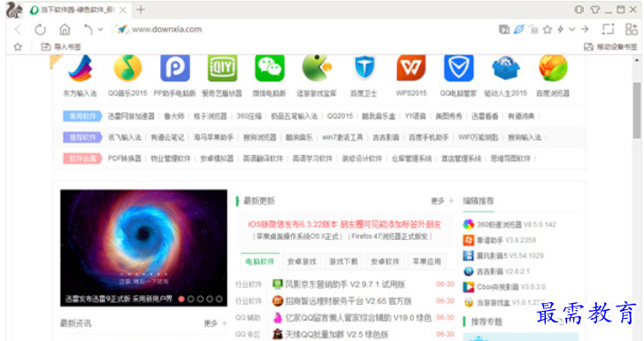Open the green Pac-Man game treasure icon
The width and height of the screenshot is (644, 341).
tap(317, 68)
